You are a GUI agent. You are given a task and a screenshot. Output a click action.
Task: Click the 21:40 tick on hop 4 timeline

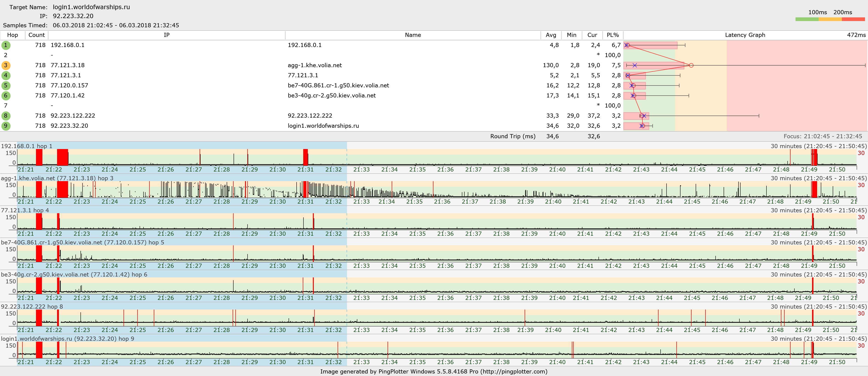557,234
